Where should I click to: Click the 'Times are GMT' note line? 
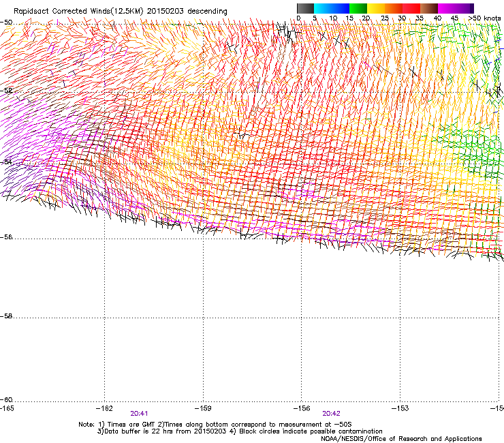click(x=215, y=425)
